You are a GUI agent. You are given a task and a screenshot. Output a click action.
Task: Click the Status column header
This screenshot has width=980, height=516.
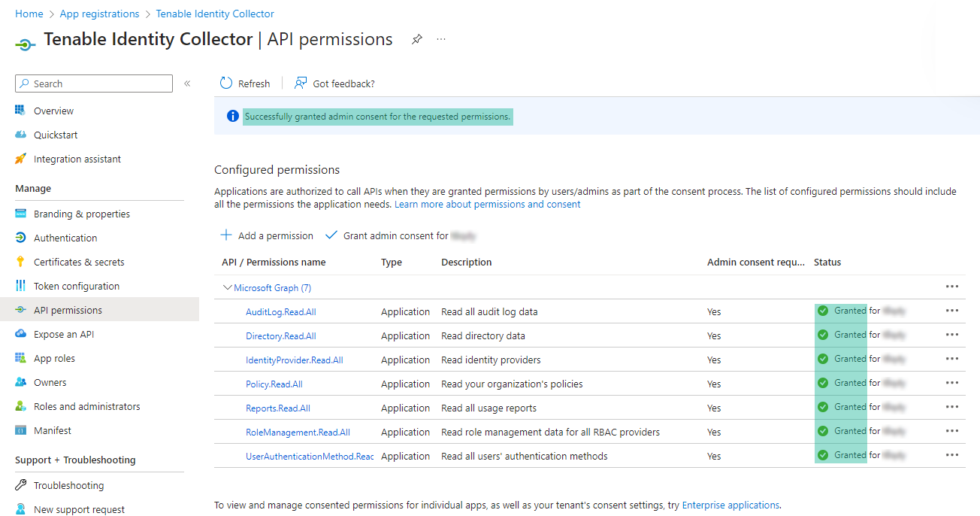[x=827, y=262]
